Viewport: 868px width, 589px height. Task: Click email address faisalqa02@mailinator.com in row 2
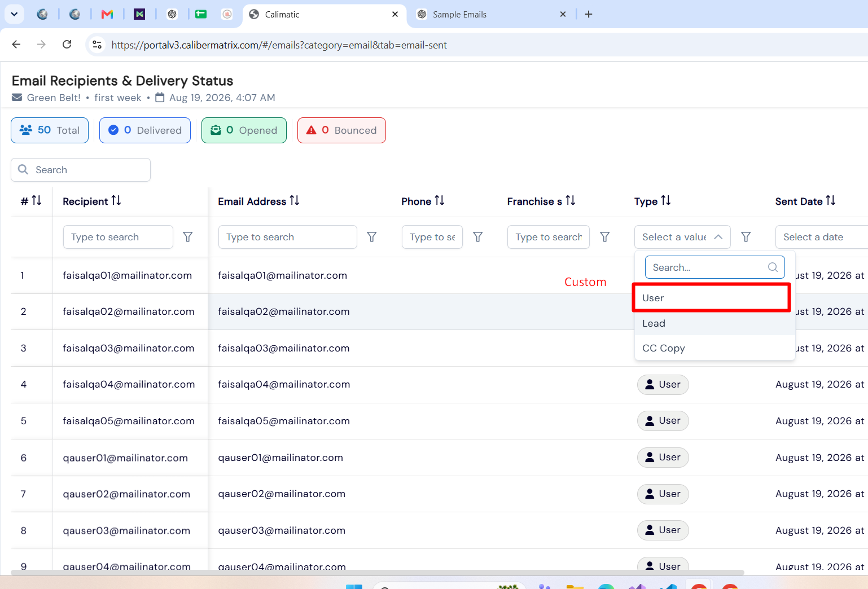(284, 311)
